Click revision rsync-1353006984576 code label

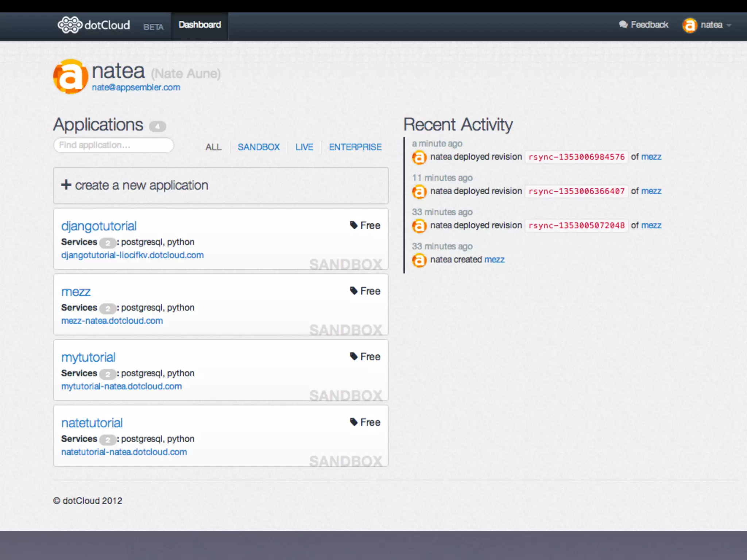pos(576,157)
